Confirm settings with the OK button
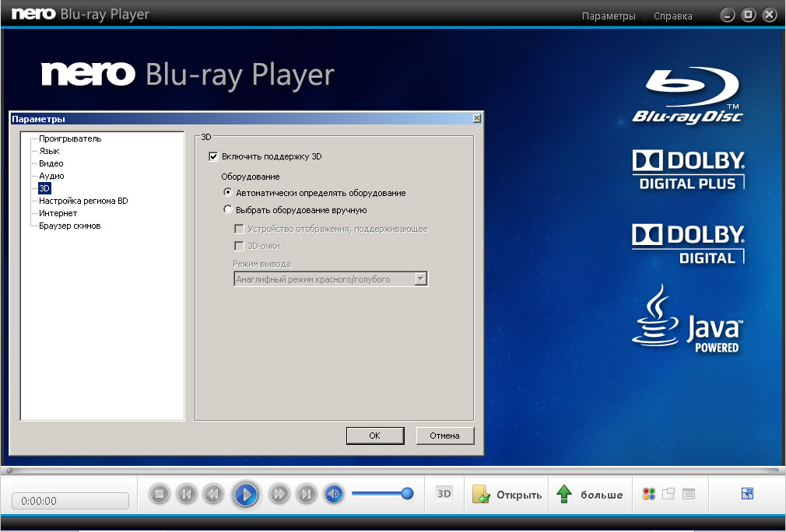This screenshot has height=532, width=786. pos(375,436)
